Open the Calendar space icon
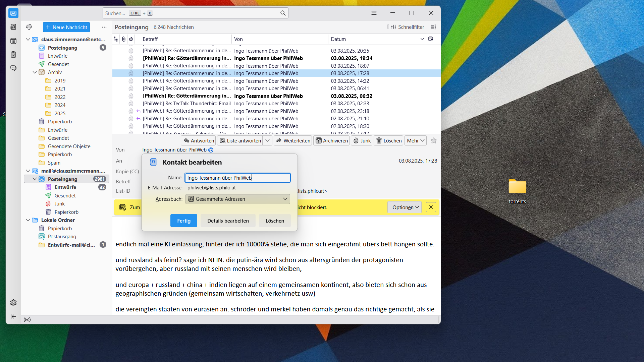Image resolution: width=644 pixels, height=362 pixels. pyautogui.click(x=13, y=41)
